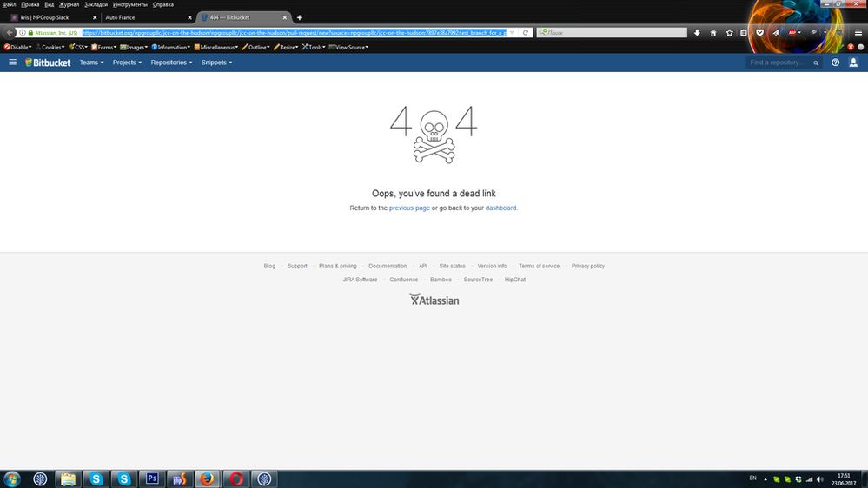Image resolution: width=868 pixels, height=488 pixels.
Task: Show bookmarks list clipboard icon
Action: click(744, 33)
